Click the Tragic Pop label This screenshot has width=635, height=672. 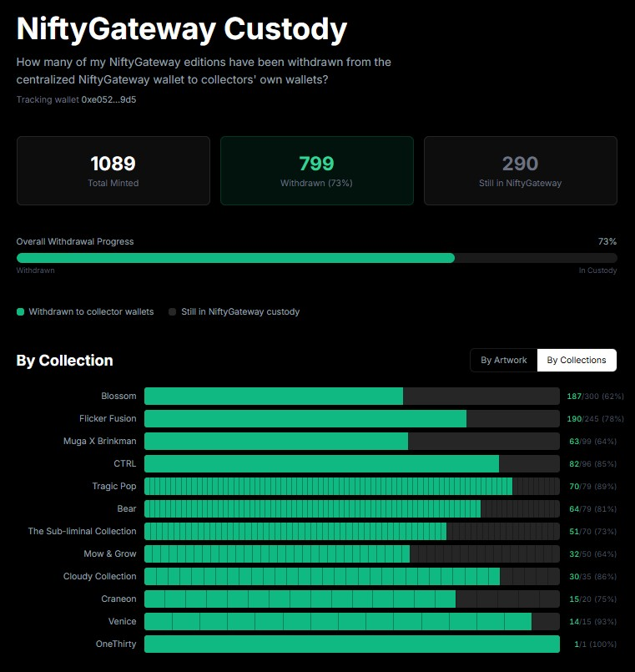coord(114,487)
